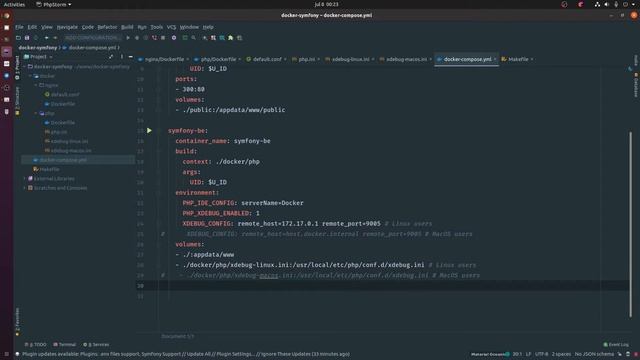Click the Back navigation arrow
Viewport: 640px width, 360px height.
coord(46,38)
